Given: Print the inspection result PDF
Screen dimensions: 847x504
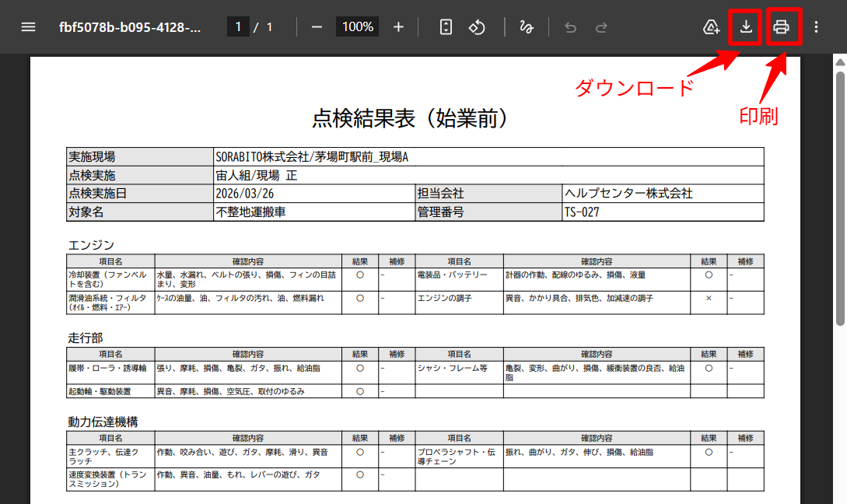Looking at the screenshot, I should (x=782, y=27).
